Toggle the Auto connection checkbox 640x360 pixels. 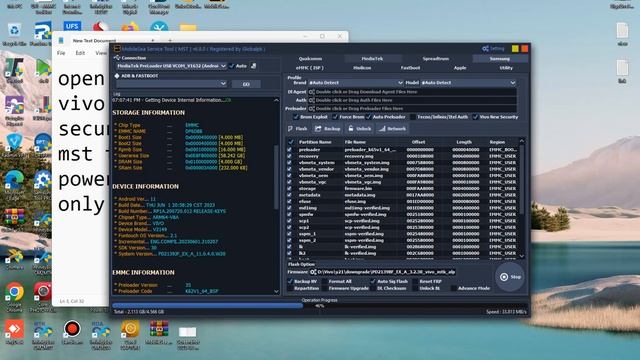tap(232, 66)
